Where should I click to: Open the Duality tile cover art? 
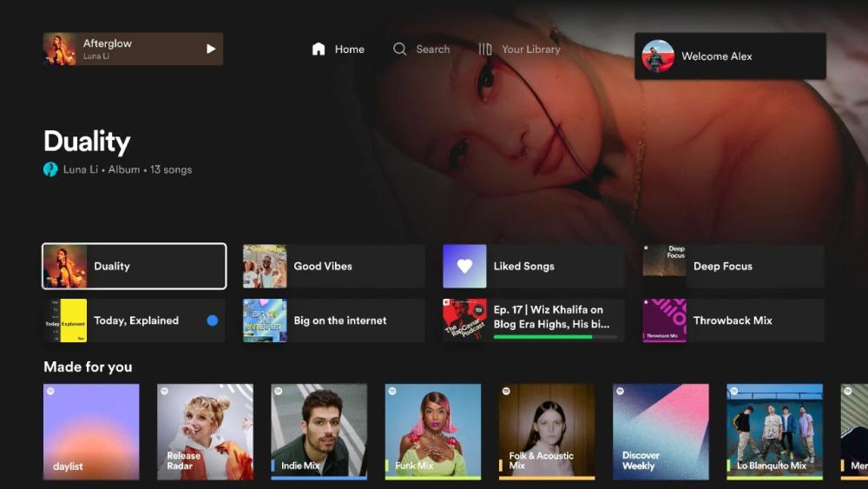click(65, 266)
